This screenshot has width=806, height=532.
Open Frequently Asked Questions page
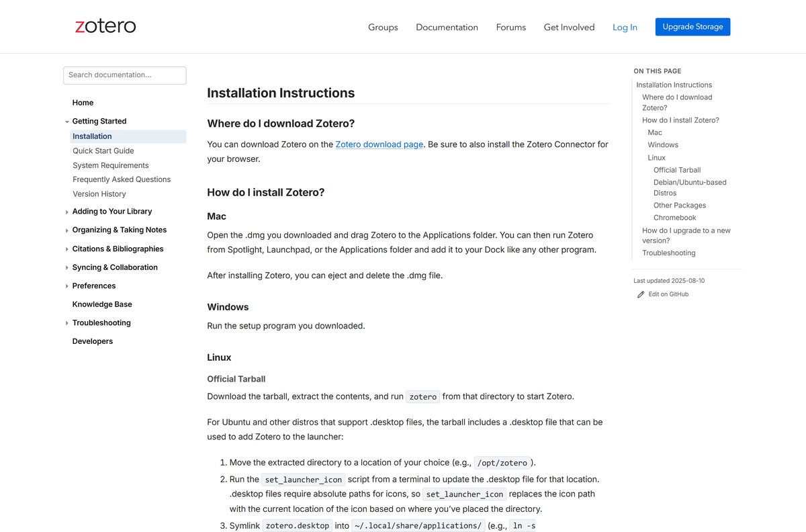[122, 179]
